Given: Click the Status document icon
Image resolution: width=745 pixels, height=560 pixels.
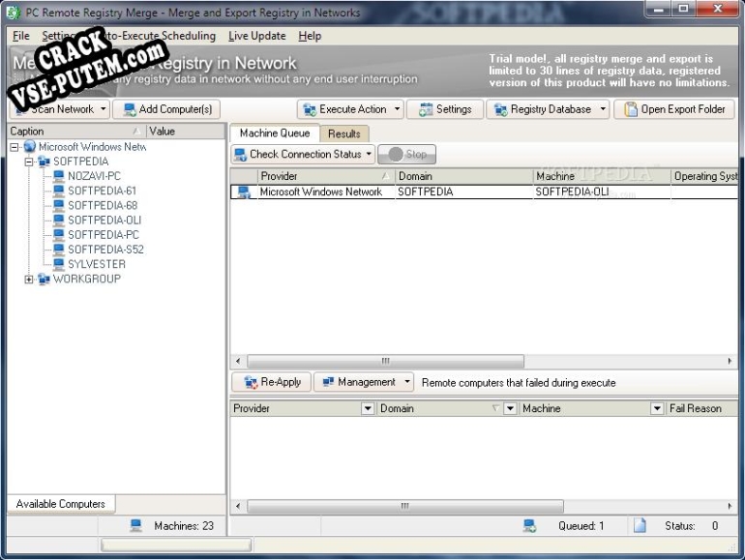Looking at the screenshot, I should click(640, 525).
